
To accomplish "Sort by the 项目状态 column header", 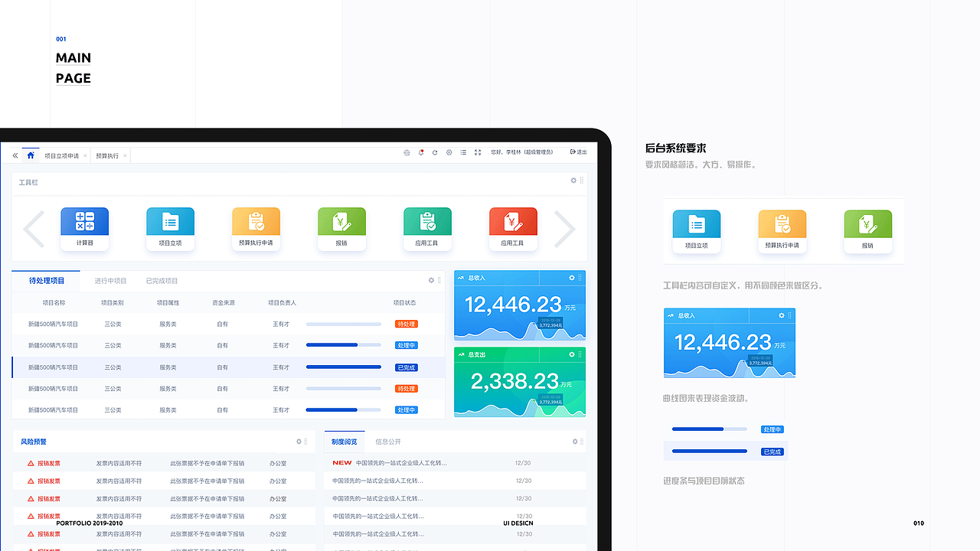I will pos(405,303).
